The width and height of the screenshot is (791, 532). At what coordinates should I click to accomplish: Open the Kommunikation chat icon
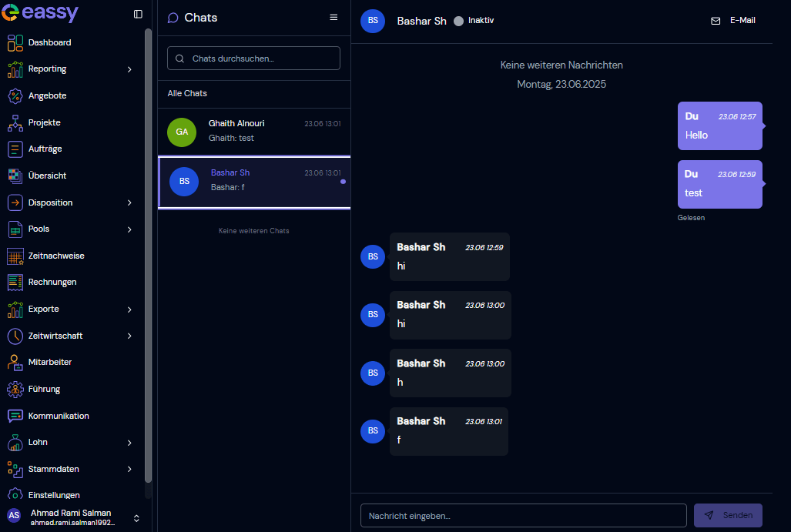(15, 416)
